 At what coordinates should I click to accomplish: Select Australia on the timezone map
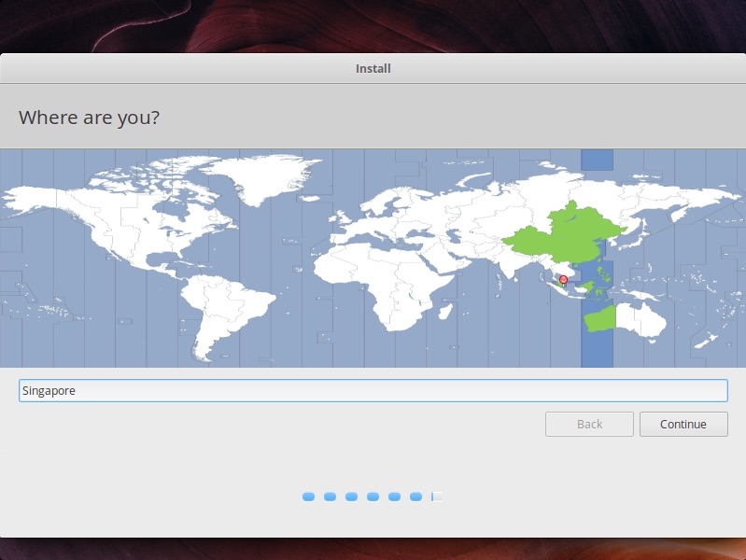point(625,321)
